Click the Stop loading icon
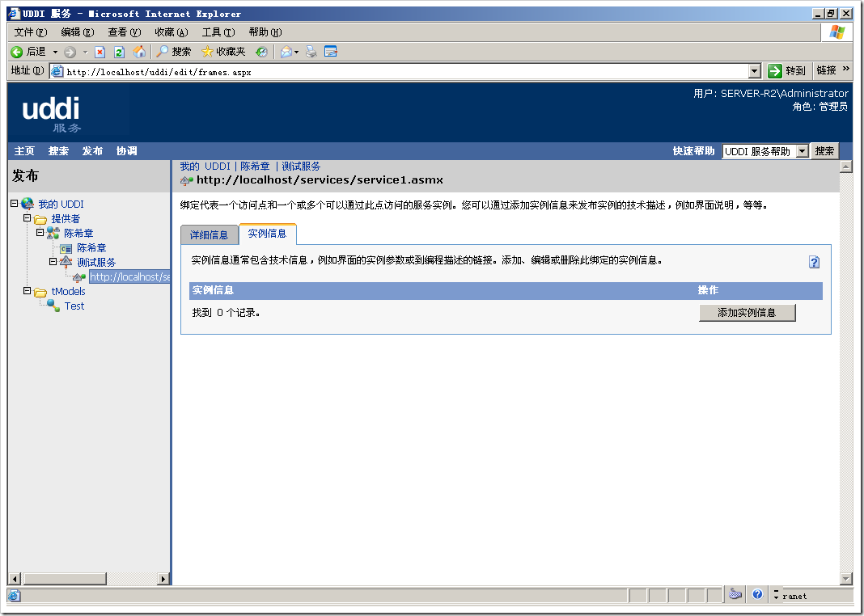 point(100,53)
